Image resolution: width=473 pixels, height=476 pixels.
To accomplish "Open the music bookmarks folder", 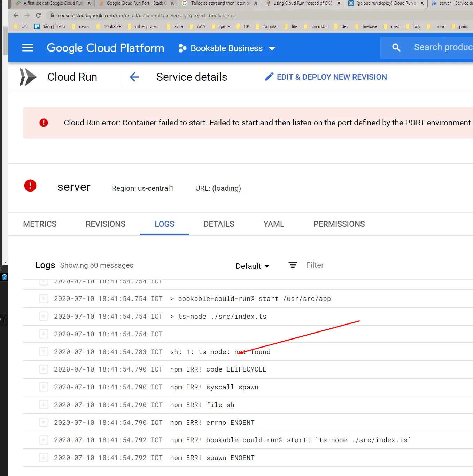I will [x=436, y=26].
